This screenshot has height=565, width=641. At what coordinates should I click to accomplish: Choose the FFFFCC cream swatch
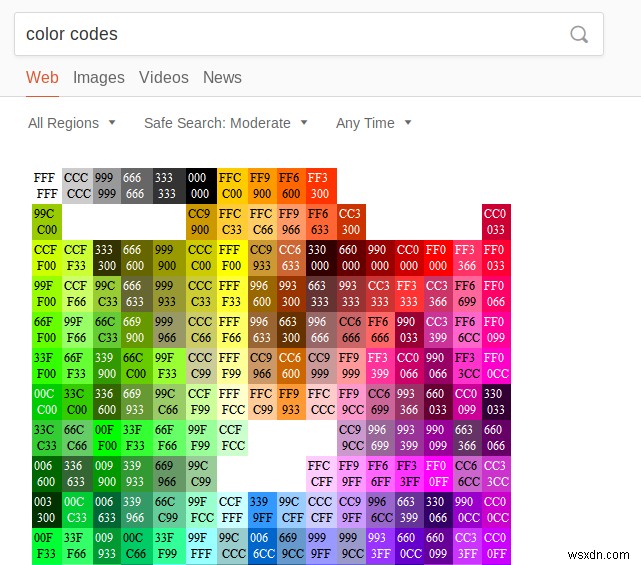click(x=232, y=401)
